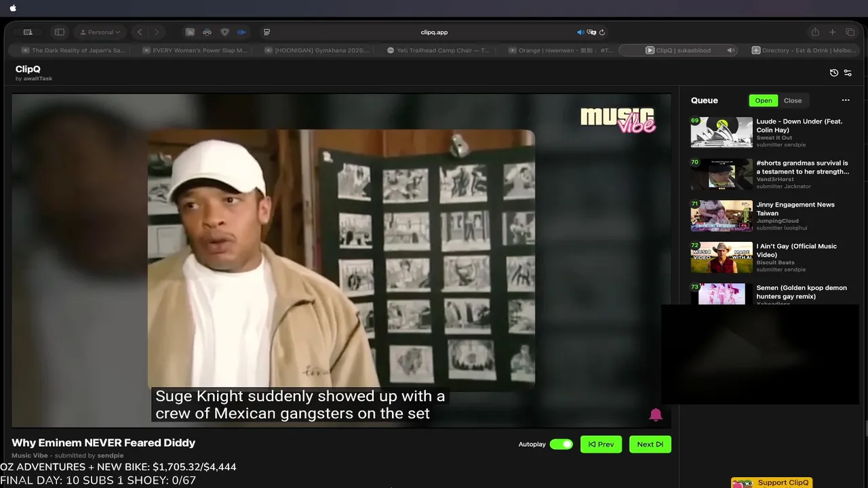Switch to EVERY Women's Power Slap tab
Viewport: 868px width, 488px height.
(x=195, y=50)
